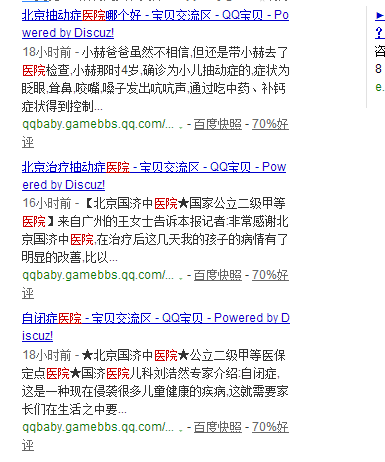Click green URL under 北京抽动症医院哪个好 result

(98, 124)
